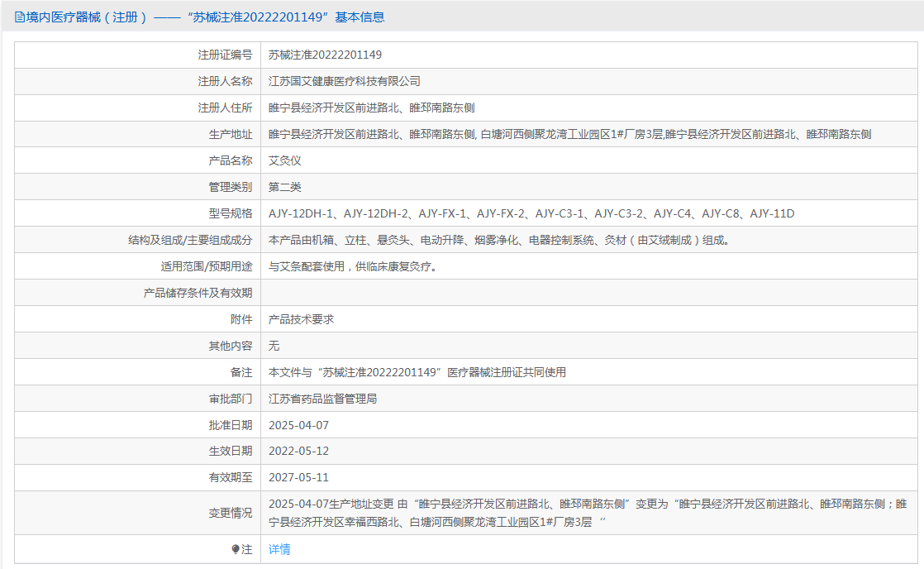Click the empty 产品储存条件及有效期 value cell

588,293
